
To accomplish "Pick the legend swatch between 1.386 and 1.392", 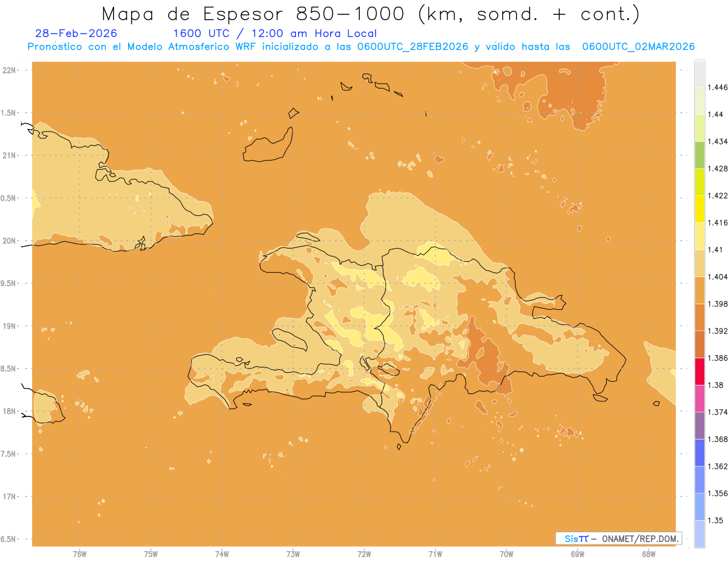I will point(699,344).
